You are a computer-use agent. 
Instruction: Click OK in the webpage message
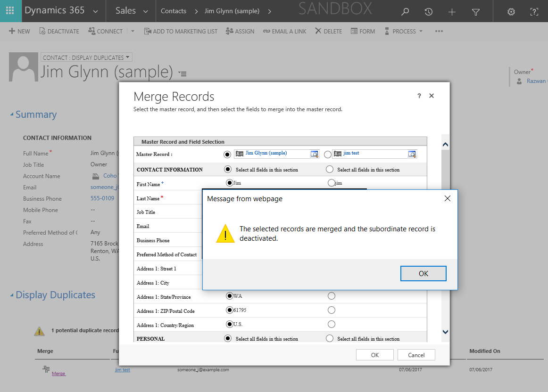pyautogui.click(x=423, y=273)
